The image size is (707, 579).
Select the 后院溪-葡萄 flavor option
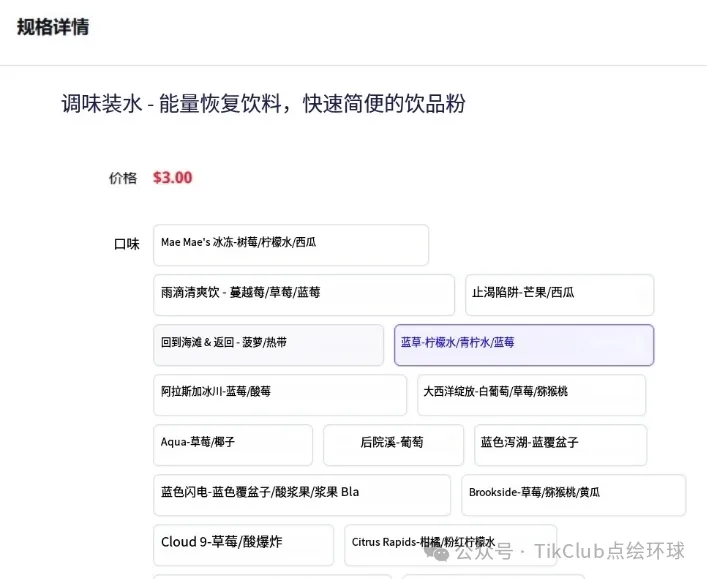pyautogui.click(x=393, y=444)
